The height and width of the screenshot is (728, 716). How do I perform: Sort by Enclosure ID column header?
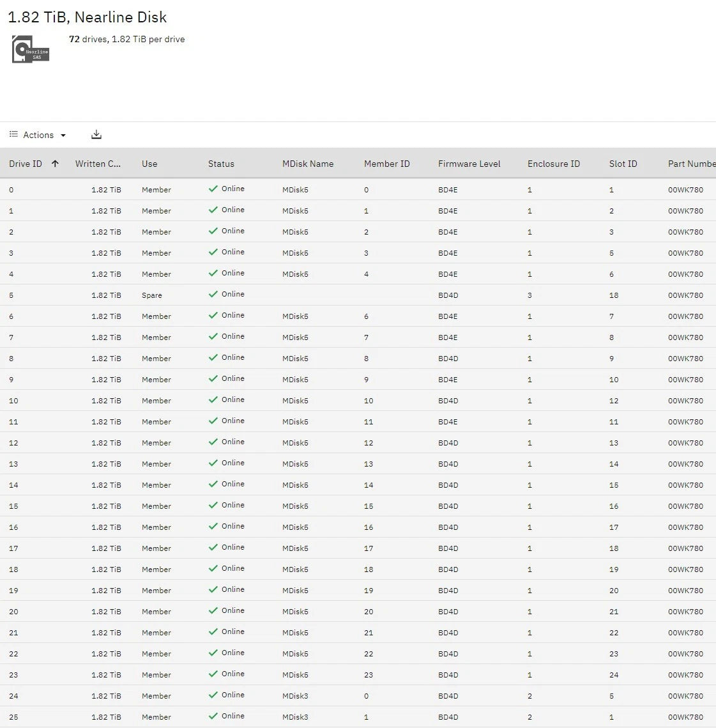click(x=554, y=164)
